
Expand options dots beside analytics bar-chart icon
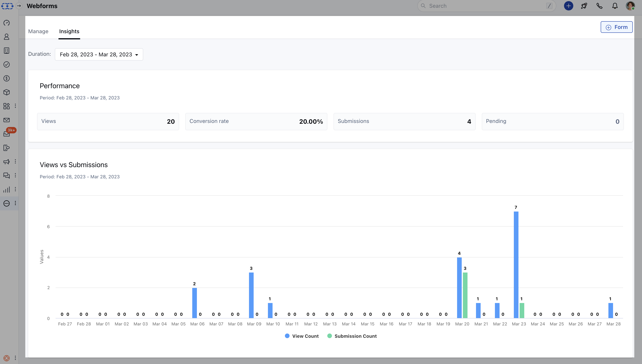[15, 190]
